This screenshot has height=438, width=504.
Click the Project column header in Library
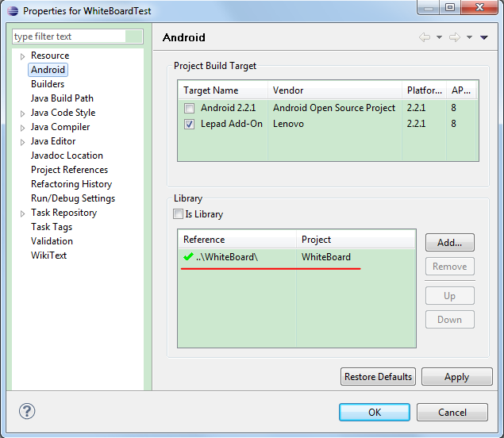pyautogui.click(x=356, y=240)
